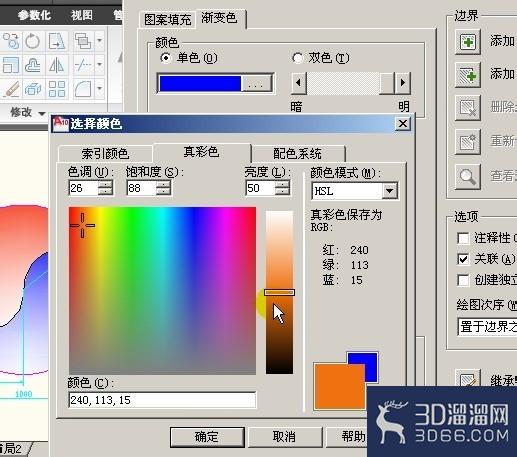
Task: Adjust Hue spinner arrows
Action: pos(105,188)
